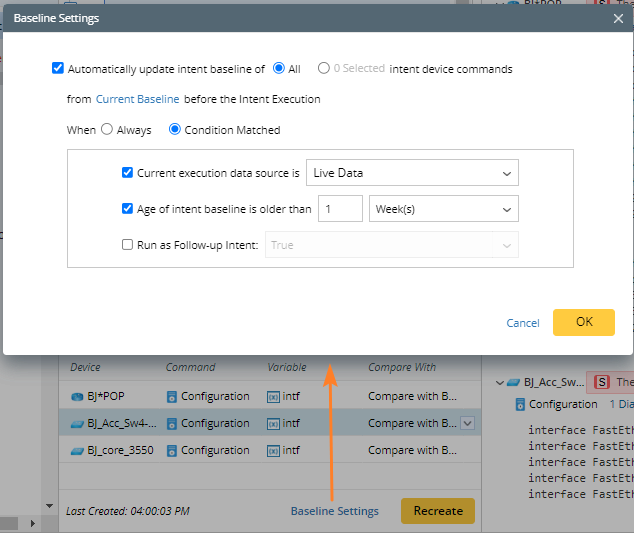This screenshot has height=533, width=634.
Task: Click the 1 Dia... link in right panel
Action: click(x=621, y=404)
